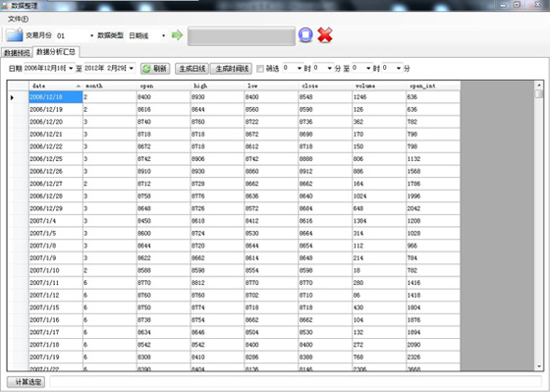Click the scrollbar down arrow of the table
The image size is (550, 392).
click(x=539, y=366)
